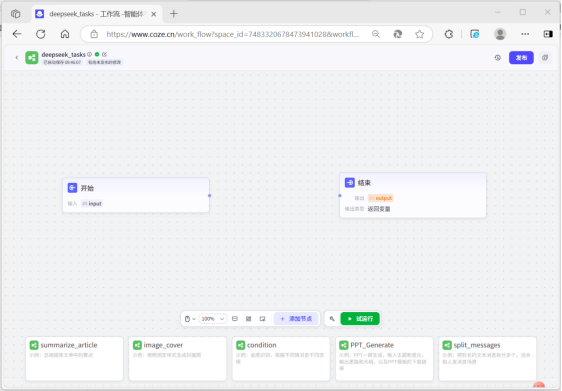The height and width of the screenshot is (391, 562).
Task: Click the condition green icon
Action: (x=240, y=345)
